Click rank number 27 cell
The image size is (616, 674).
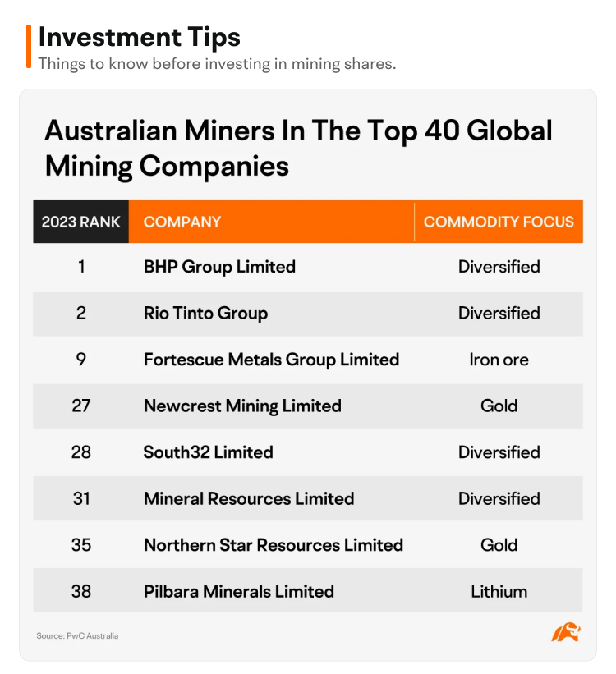[80, 406]
